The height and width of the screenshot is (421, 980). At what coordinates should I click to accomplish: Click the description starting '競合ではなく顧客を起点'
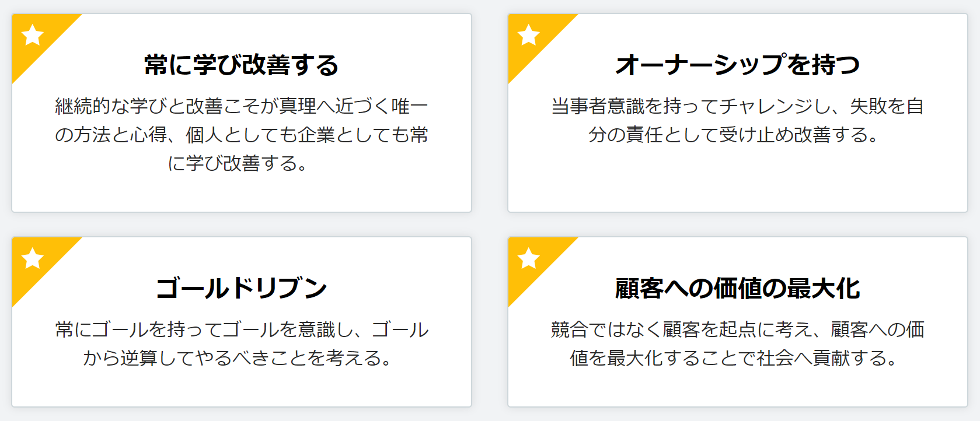[x=738, y=343]
